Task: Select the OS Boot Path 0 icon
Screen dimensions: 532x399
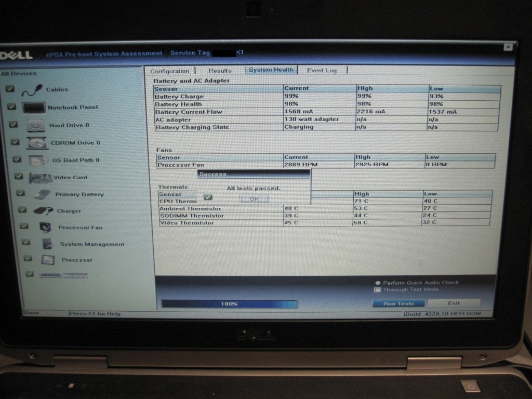Action: point(37,161)
